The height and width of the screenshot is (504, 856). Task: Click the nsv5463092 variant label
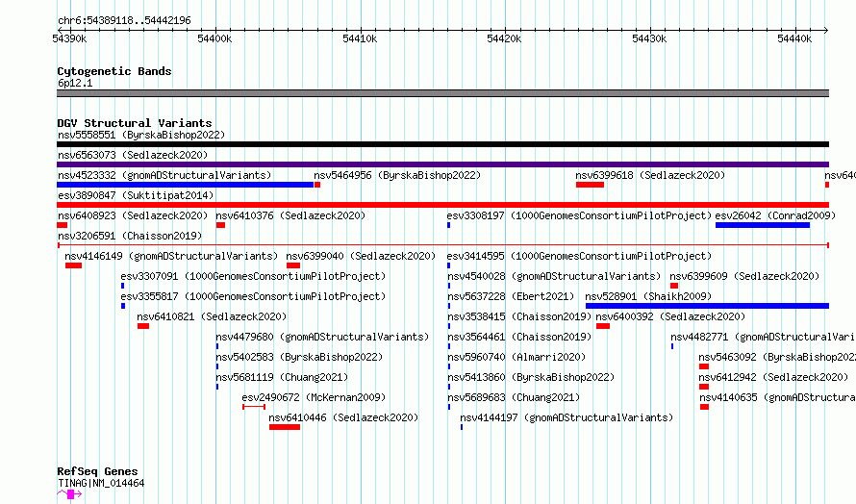click(x=777, y=357)
